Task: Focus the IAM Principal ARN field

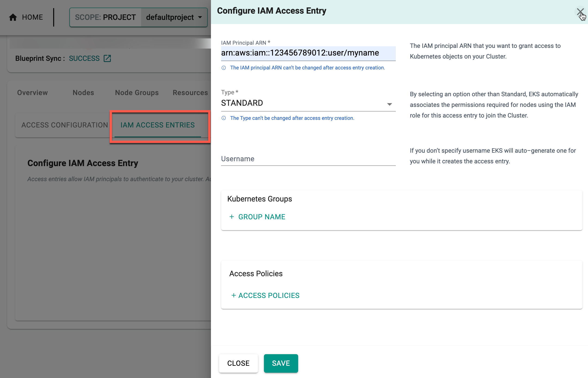Action: [x=308, y=53]
